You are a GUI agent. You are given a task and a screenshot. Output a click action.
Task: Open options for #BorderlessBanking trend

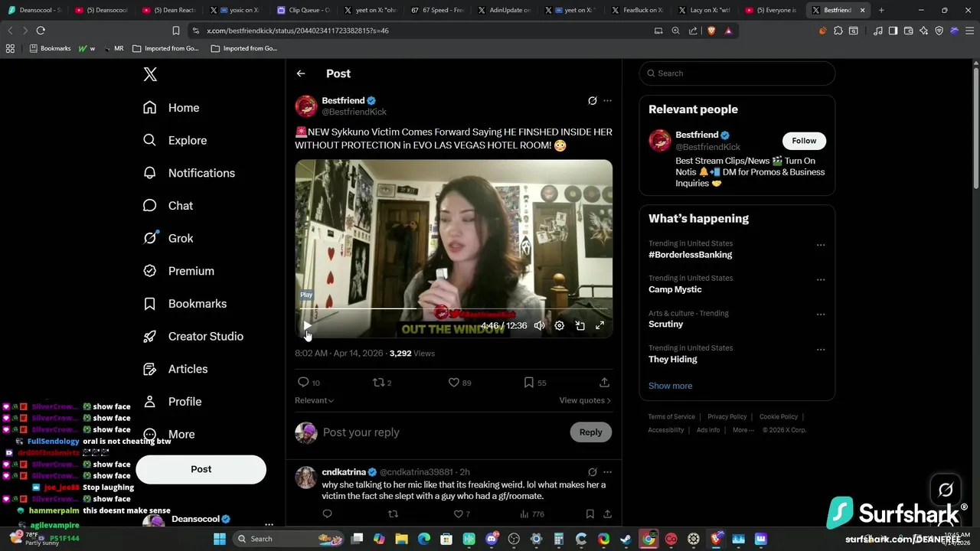[821, 245]
